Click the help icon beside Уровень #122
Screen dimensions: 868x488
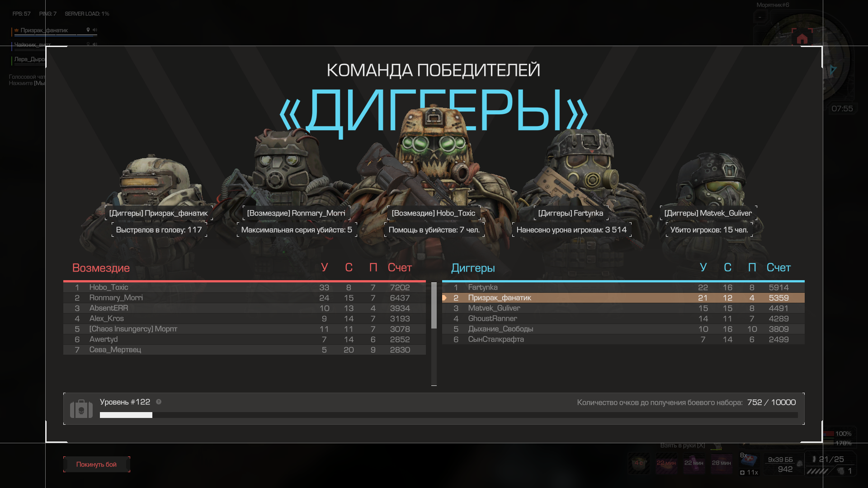pyautogui.click(x=159, y=402)
